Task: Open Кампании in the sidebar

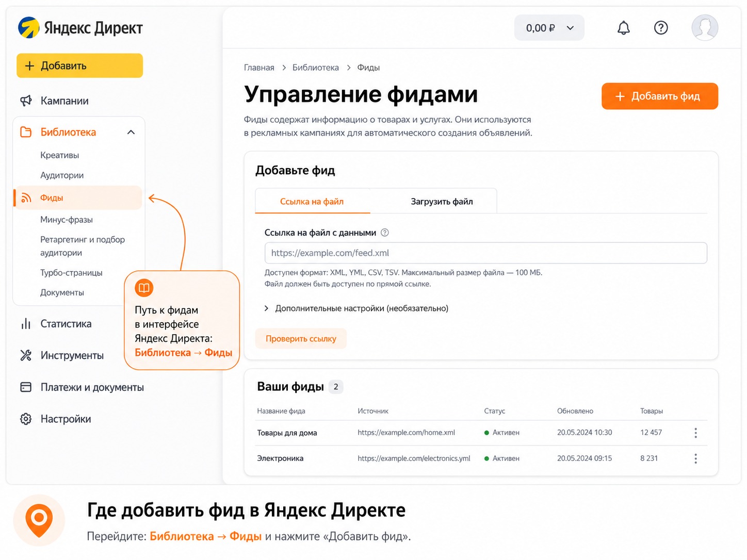Action: (x=64, y=101)
